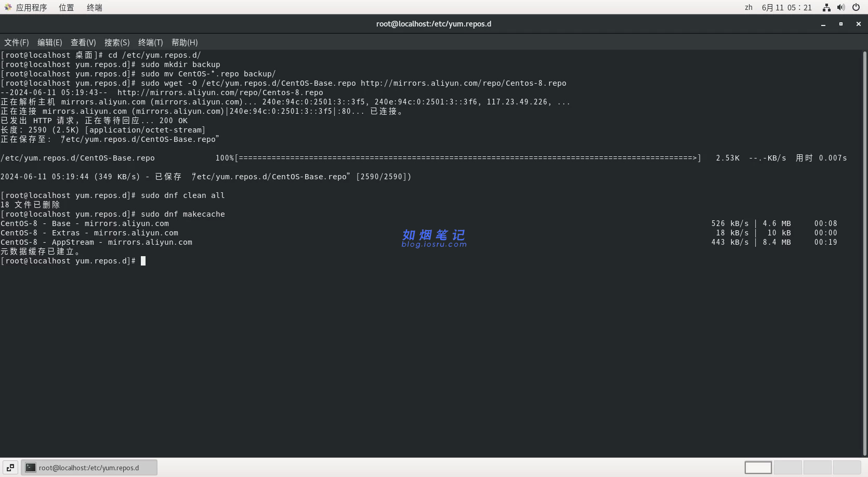Click the show desktop icon in taskbar
Screen dimensions: 868x477
pyautogui.click(x=10, y=468)
